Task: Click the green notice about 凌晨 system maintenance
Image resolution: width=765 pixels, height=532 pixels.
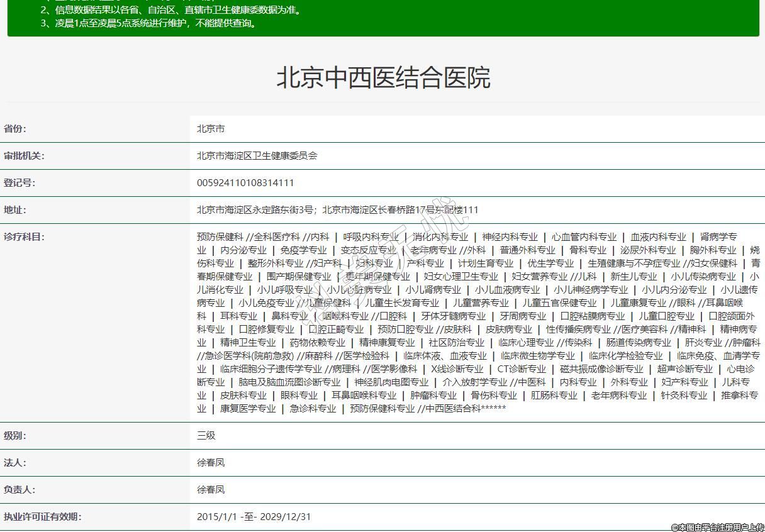Action: point(148,23)
